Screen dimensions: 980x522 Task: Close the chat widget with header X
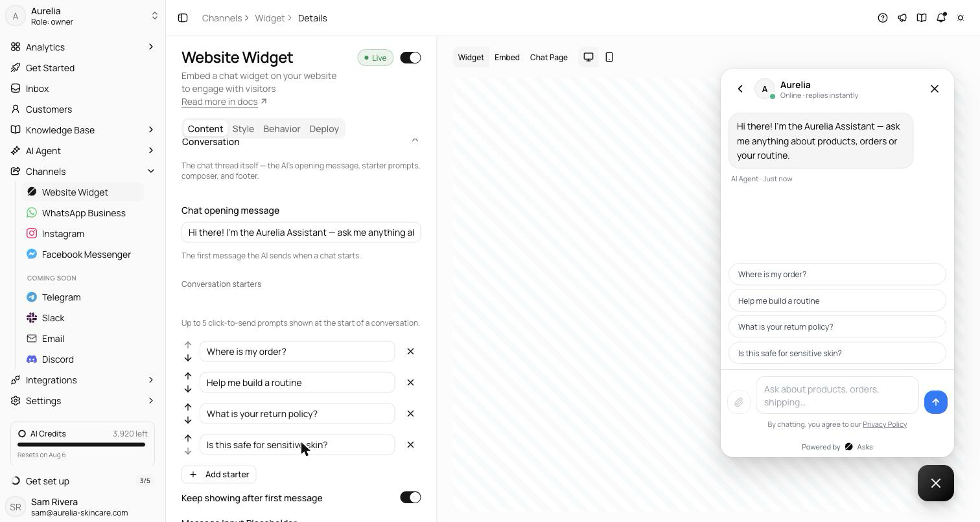click(x=935, y=89)
